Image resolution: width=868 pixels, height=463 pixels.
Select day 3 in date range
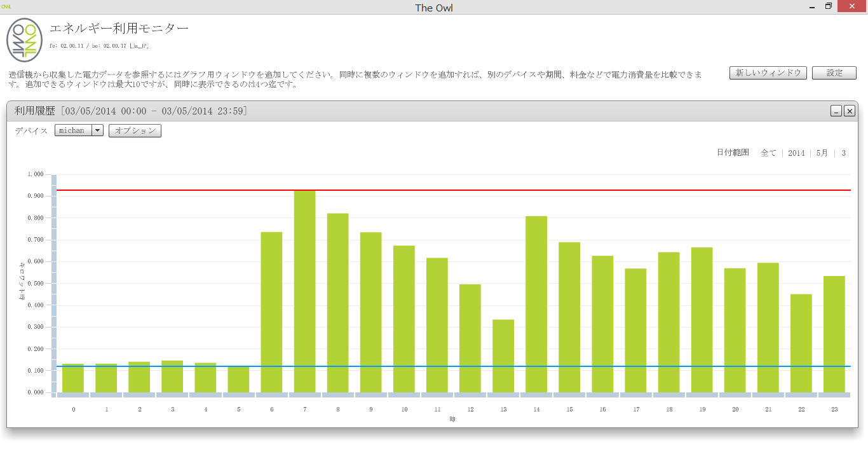tap(843, 153)
